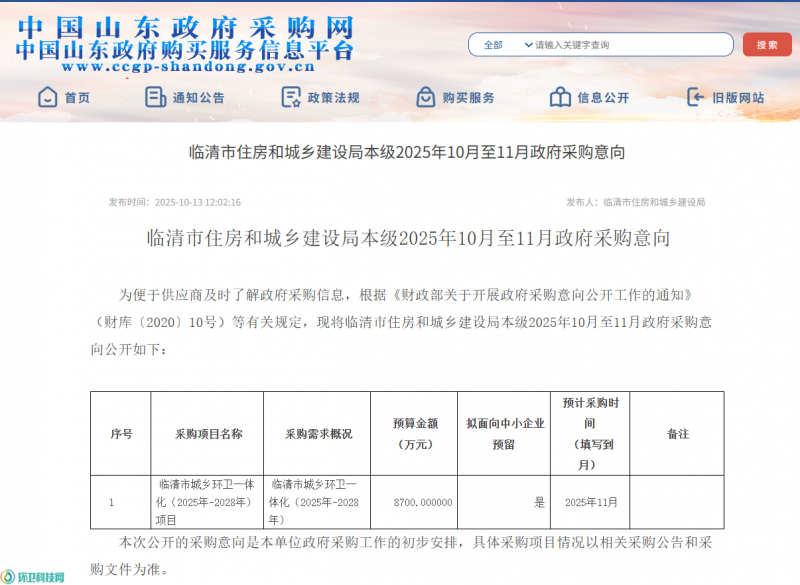Click the 环卫科技网 watermark logo

click(34, 577)
